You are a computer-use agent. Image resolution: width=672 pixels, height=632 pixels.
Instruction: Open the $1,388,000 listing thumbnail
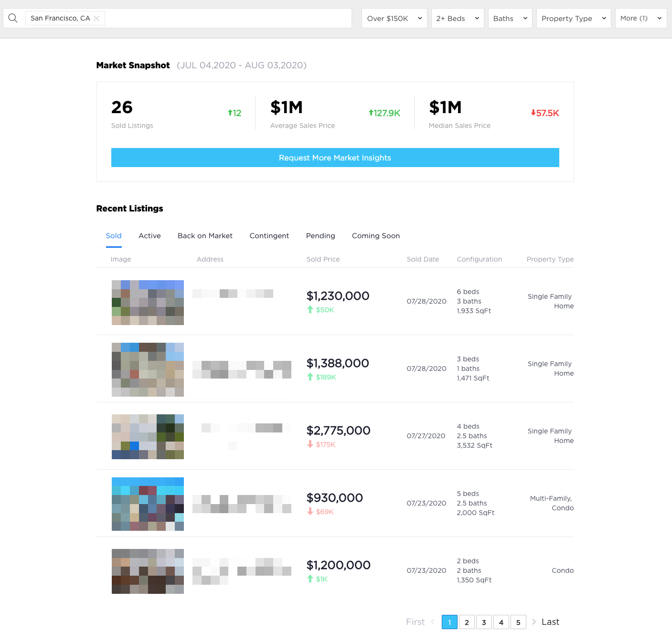tap(148, 370)
